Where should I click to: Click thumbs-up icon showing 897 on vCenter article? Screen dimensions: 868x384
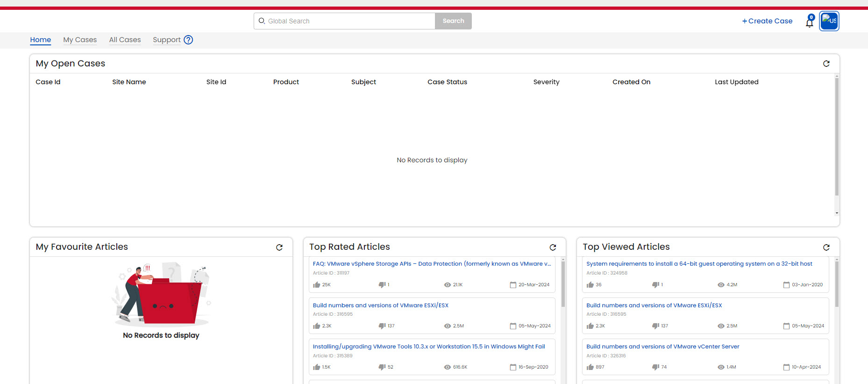tap(590, 367)
